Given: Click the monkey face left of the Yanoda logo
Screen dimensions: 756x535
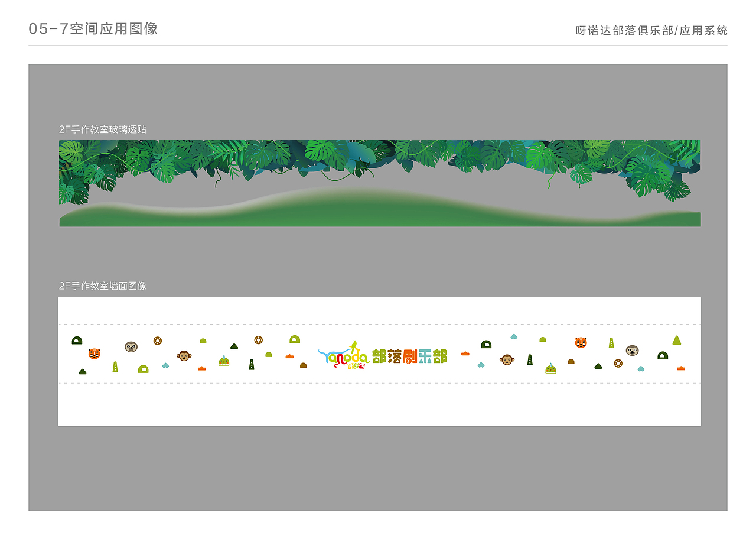Looking at the screenshot, I should 184,356.
